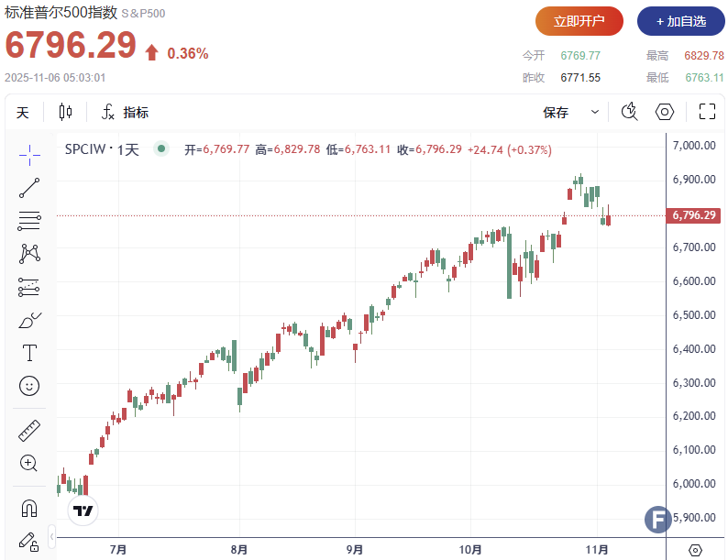
Task: Toggle fullscreen chart mode
Action: (707, 112)
